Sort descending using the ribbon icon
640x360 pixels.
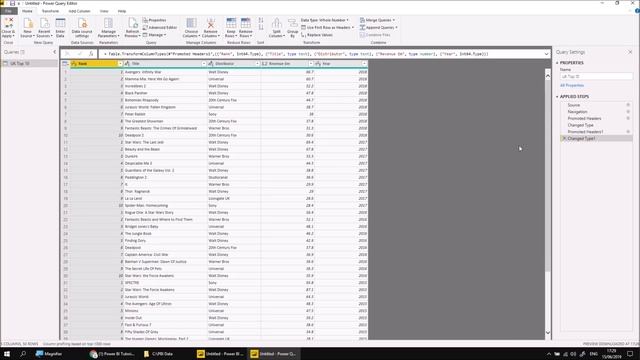click(x=261, y=27)
